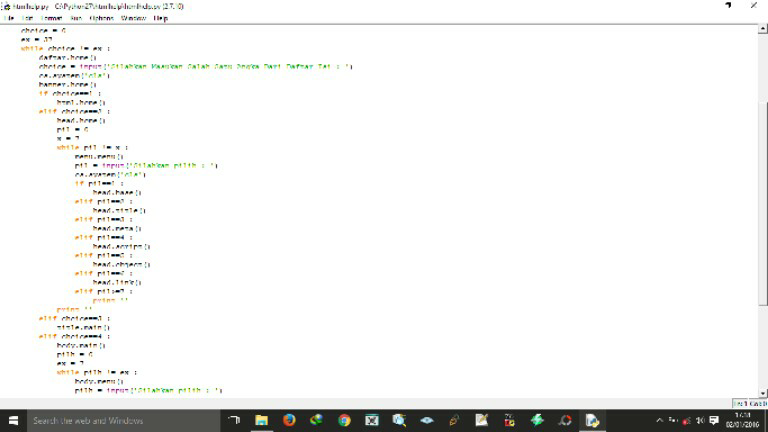Place cursor on the 'head.link()' line
Screen dimensions: 768x432
tap(117, 283)
